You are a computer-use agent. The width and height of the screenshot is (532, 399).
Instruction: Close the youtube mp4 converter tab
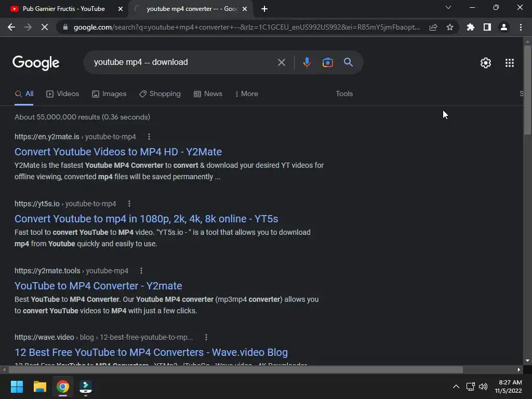244,9
